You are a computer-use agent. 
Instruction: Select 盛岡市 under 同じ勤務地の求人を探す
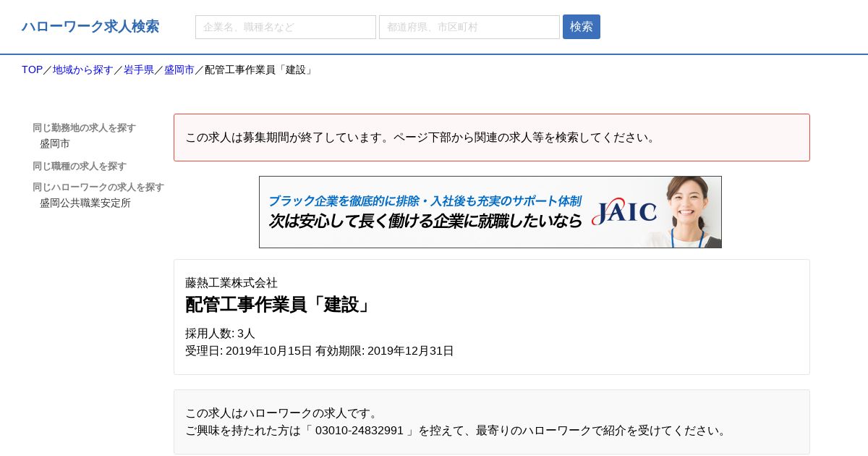click(55, 143)
